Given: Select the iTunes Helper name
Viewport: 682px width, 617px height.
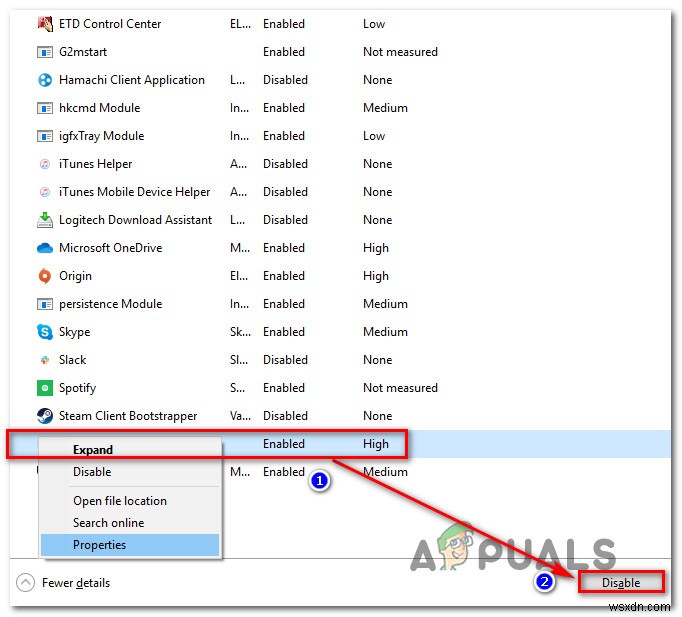Looking at the screenshot, I should pyautogui.click(x=95, y=164).
